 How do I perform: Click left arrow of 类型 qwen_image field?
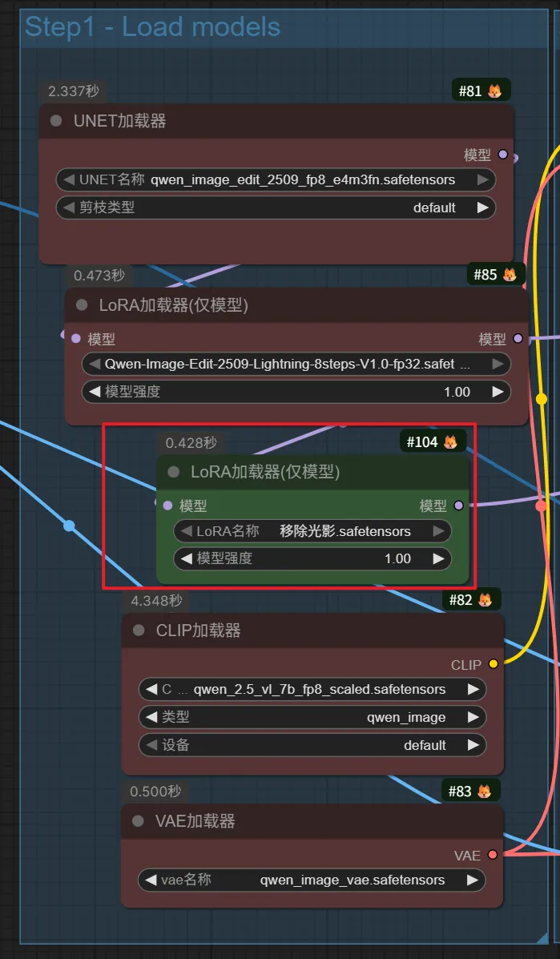151,717
